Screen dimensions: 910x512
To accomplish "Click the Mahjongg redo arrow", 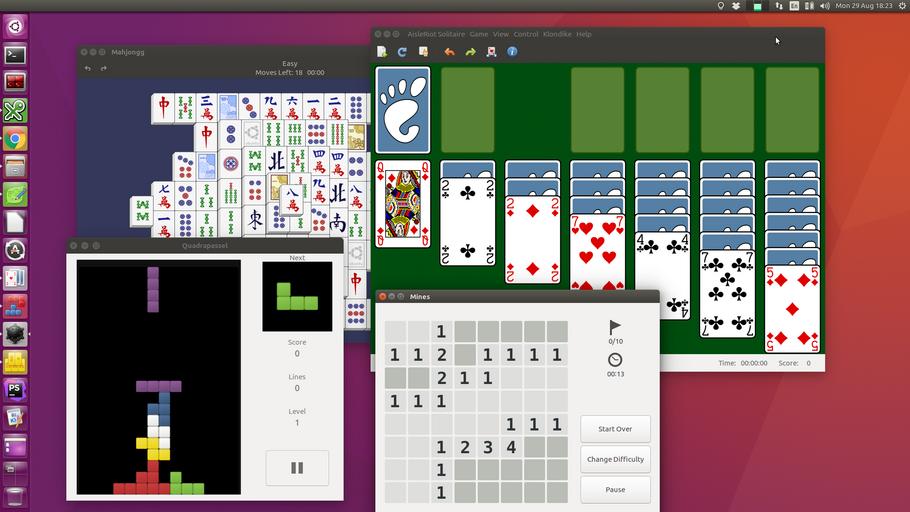I will [x=105, y=69].
